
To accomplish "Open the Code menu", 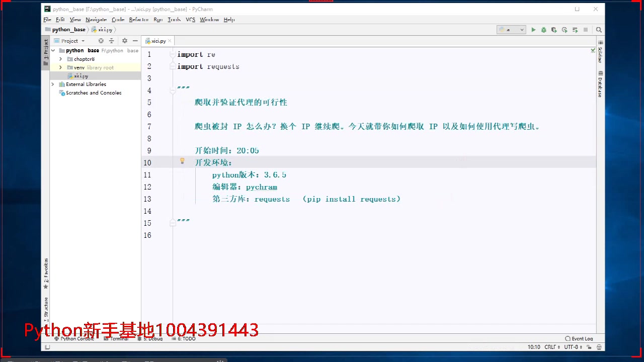I will [118, 20].
